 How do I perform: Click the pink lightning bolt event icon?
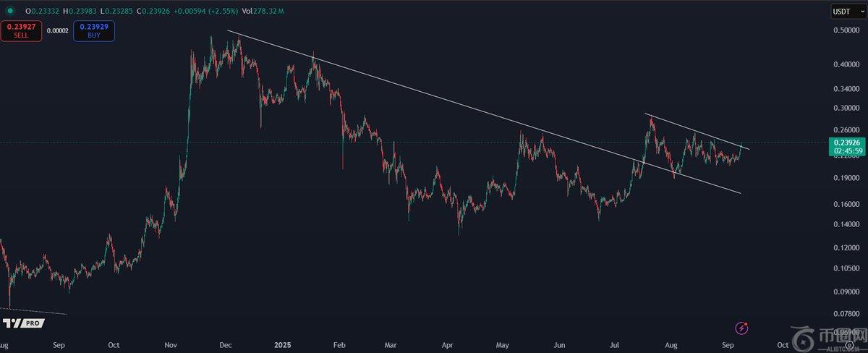[741, 328]
